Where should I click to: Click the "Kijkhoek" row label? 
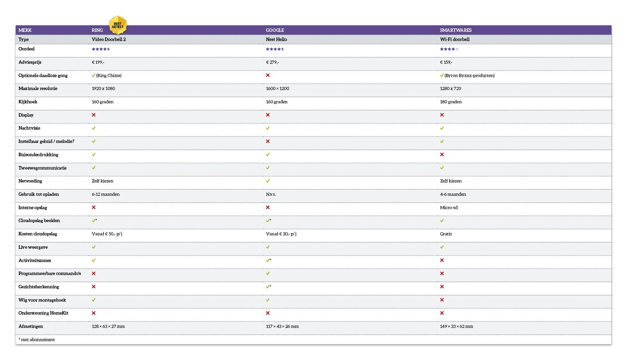click(28, 102)
